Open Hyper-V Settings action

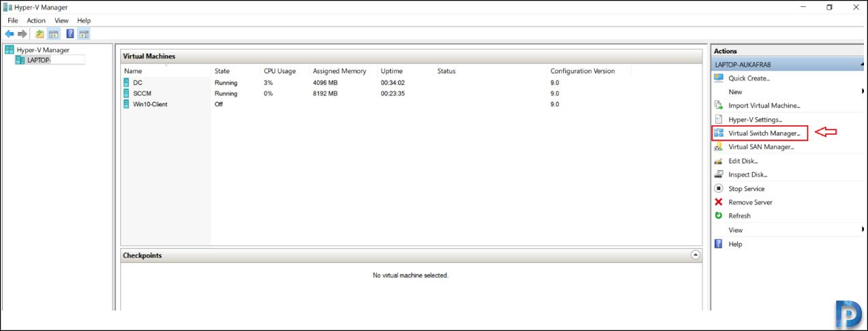pyautogui.click(x=755, y=120)
